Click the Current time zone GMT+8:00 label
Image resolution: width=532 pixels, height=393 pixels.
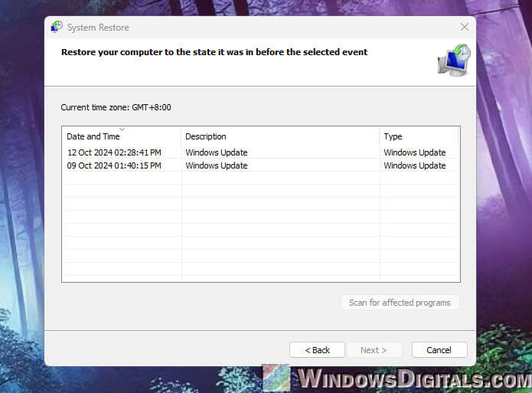[x=116, y=107]
